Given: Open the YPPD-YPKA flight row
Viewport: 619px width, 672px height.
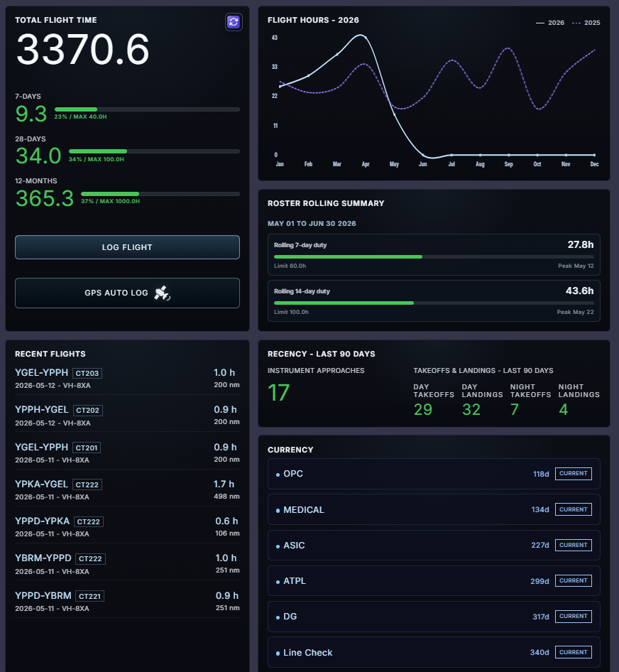Looking at the screenshot, I should (x=127, y=526).
